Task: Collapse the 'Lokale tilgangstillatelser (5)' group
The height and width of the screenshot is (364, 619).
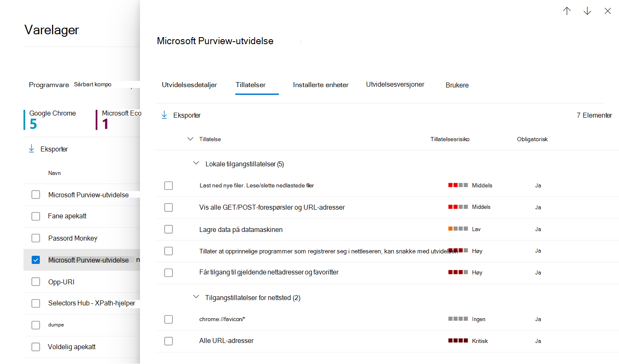Action: point(196,163)
